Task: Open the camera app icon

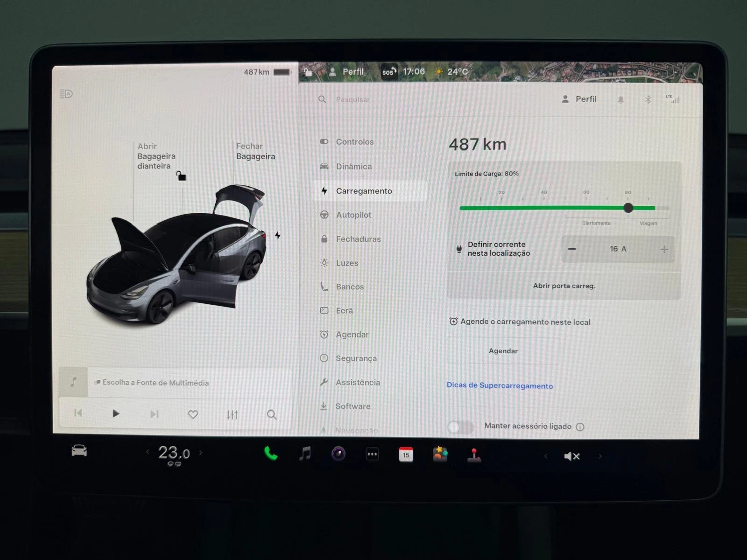Action: tap(338, 453)
